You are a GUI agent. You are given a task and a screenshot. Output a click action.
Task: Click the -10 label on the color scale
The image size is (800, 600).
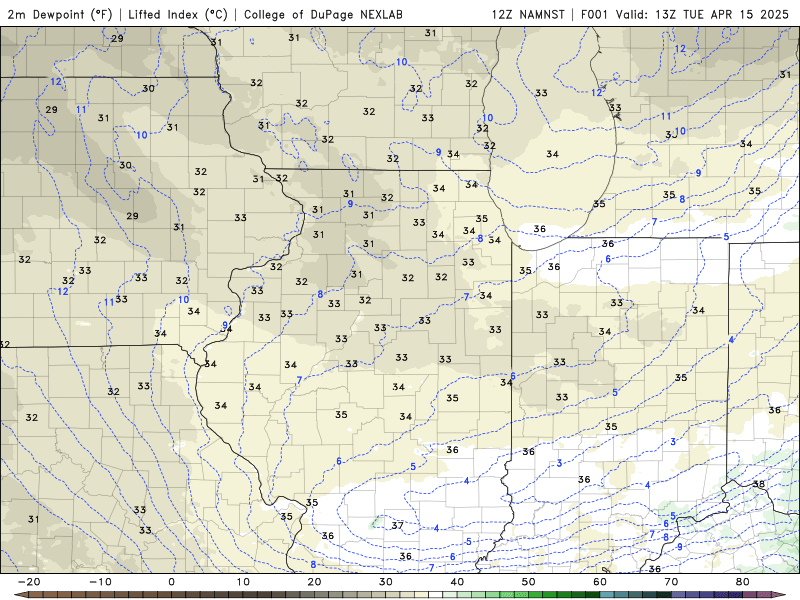[100, 582]
